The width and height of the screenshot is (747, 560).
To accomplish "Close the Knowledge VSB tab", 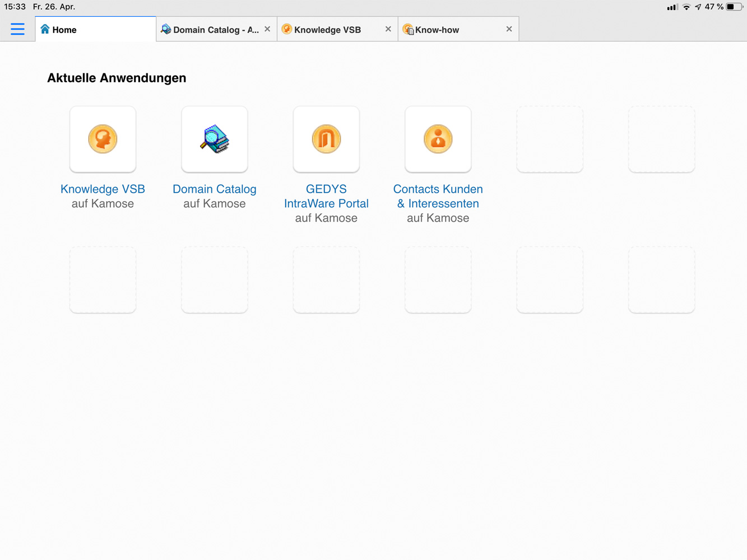I will click(388, 29).
